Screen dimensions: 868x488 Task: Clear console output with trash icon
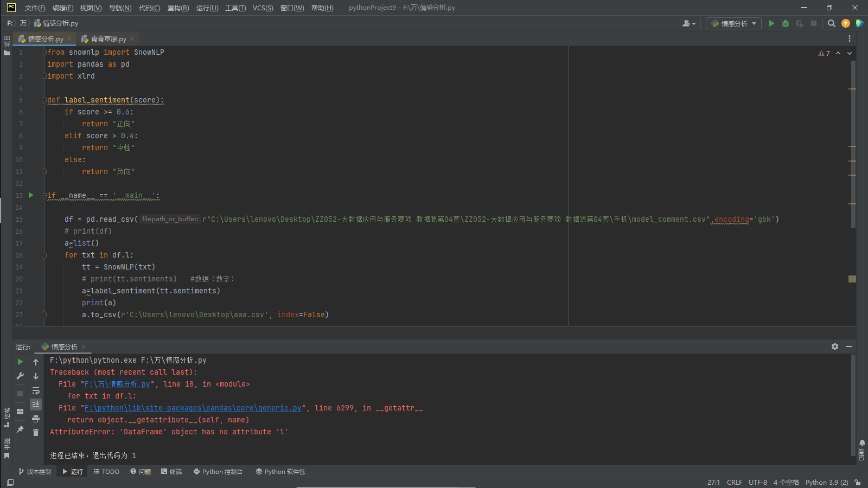coord(36,432)
